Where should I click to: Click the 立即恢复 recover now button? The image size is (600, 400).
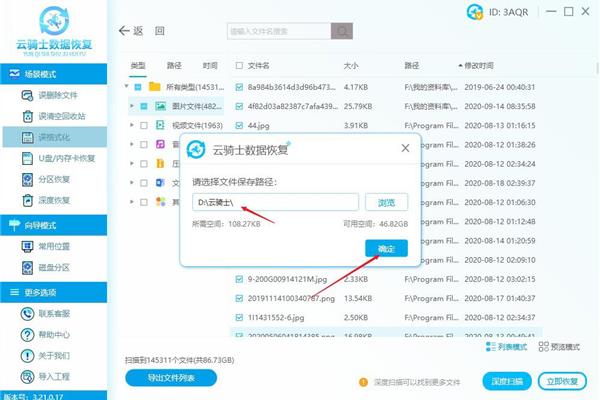point(562,381)
